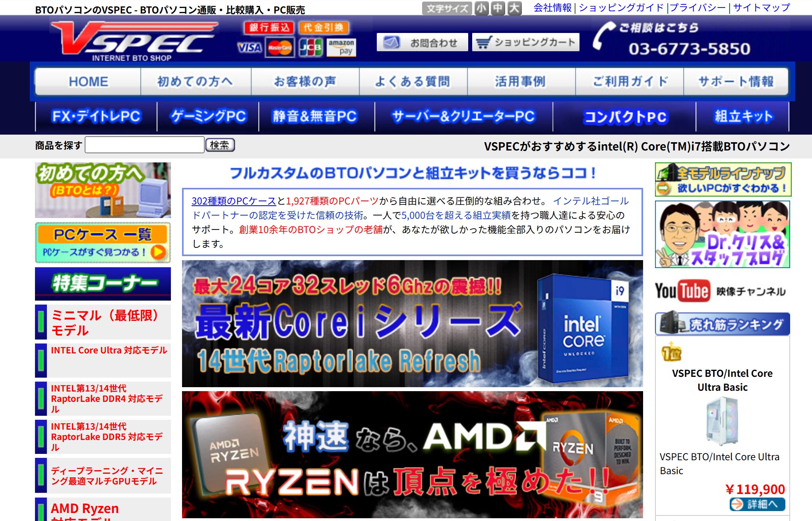Click the white PC case product image
The height and width of the screenshot is (521, 812).
(x=722, y=421)
